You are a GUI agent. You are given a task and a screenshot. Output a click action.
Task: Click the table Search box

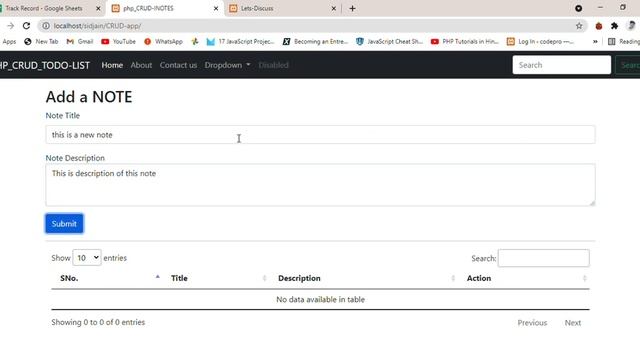click(543, 258)
